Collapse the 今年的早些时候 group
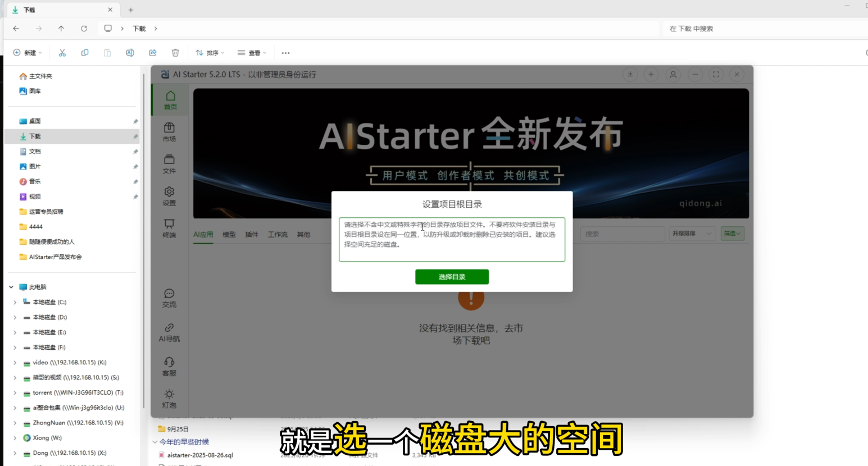The width and height of the screenshot is (868, 466). tap(155, 442)
